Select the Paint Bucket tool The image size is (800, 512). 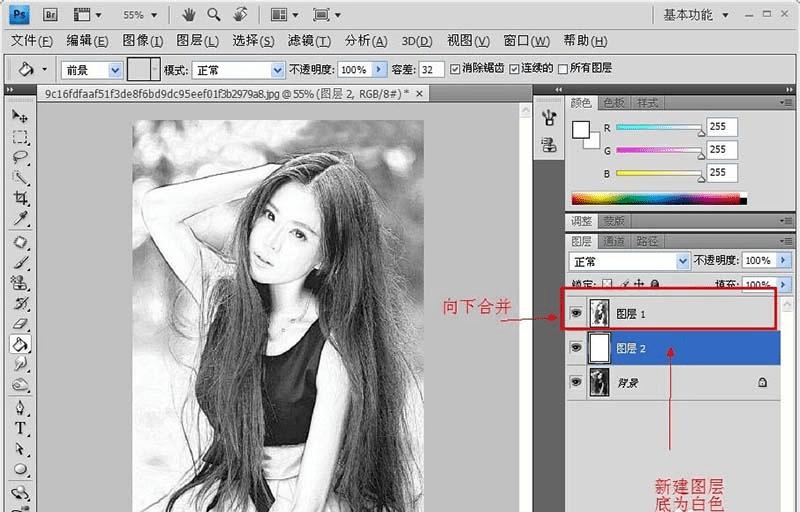tap(20, 344)
